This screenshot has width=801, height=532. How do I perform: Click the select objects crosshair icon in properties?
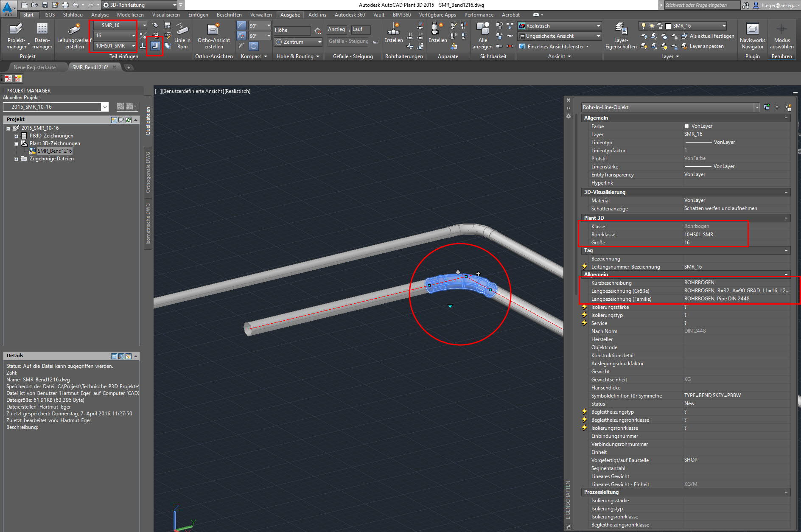coord(777,107)
